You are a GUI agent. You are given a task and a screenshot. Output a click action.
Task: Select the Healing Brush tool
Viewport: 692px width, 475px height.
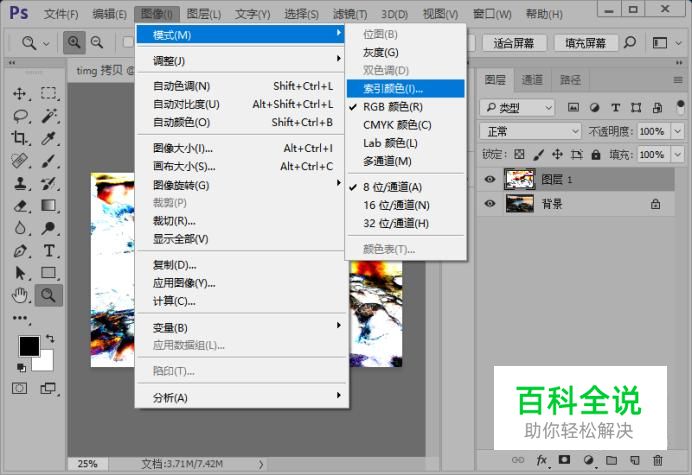click(x=19, y=161)
